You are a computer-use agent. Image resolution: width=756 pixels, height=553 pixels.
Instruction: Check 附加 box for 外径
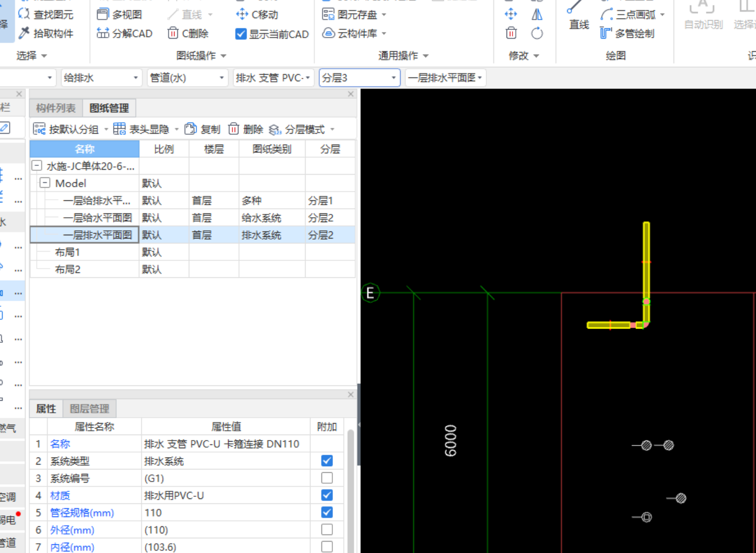click(x=327, y=530)
